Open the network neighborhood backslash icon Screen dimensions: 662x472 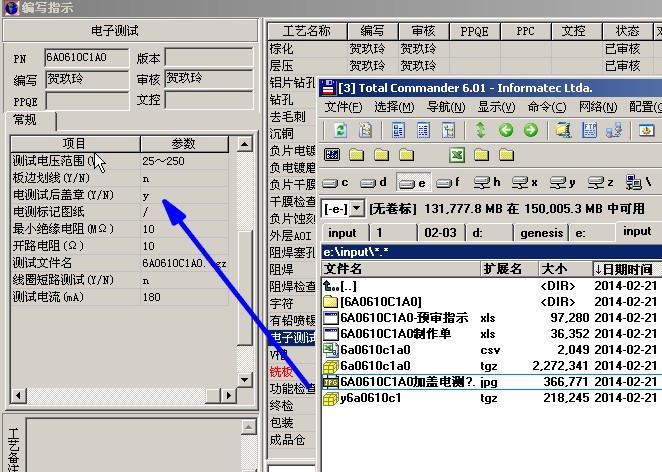coord(638,183)
